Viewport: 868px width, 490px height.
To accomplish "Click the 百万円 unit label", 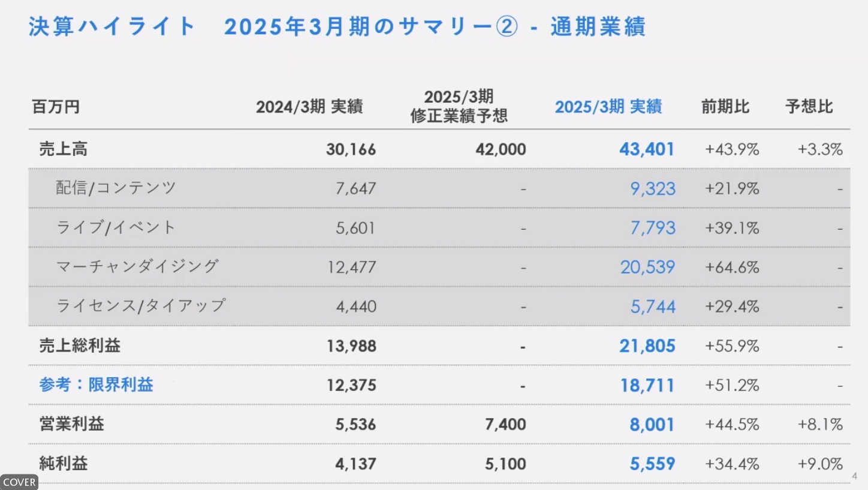I will click(56, 108).
